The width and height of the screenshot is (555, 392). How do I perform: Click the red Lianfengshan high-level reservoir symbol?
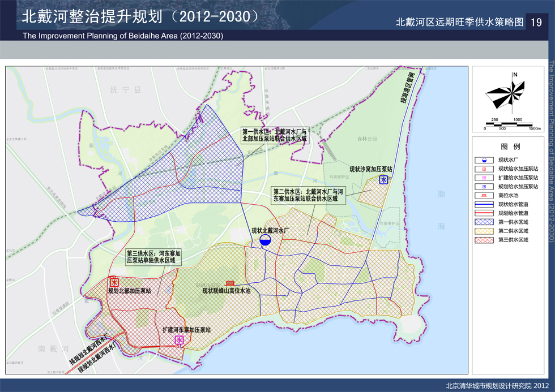coord(230,282)
